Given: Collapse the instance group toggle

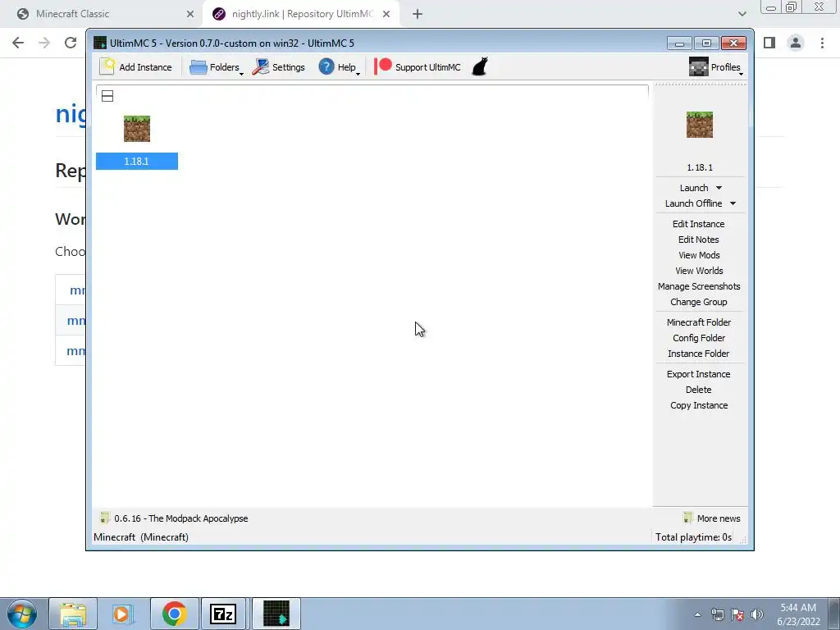Looking at the screenshot, I should tap(107, 96).
